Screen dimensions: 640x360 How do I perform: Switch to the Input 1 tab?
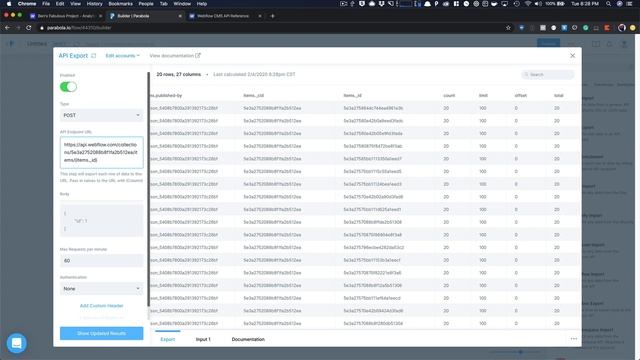coord(203,339)
